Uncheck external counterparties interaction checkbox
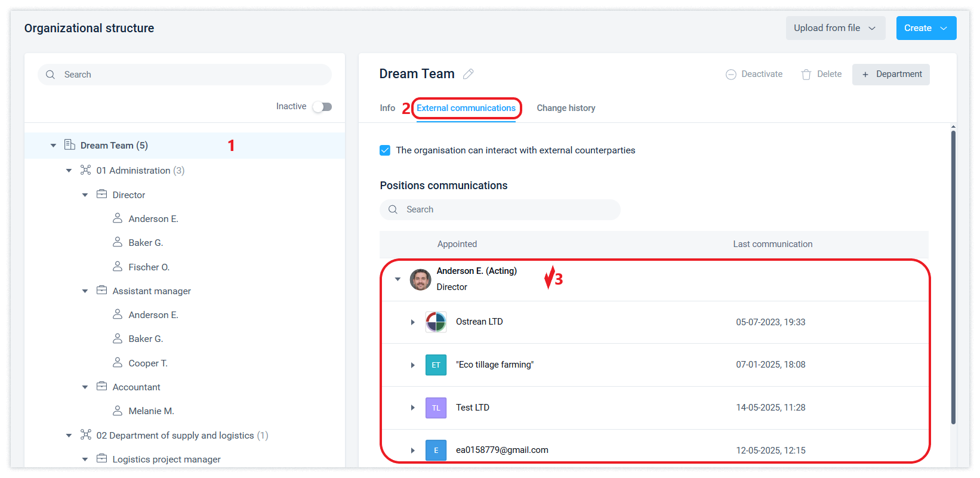The image size is (980, 478). click(385, 150)
